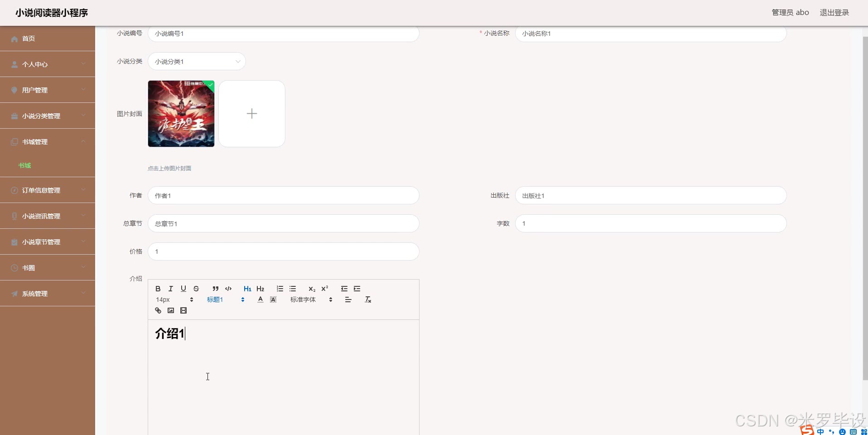Viewport: 868px width, 435px height.
Task: Toggle italic formatting in the editor
Action: coord(171,289)
